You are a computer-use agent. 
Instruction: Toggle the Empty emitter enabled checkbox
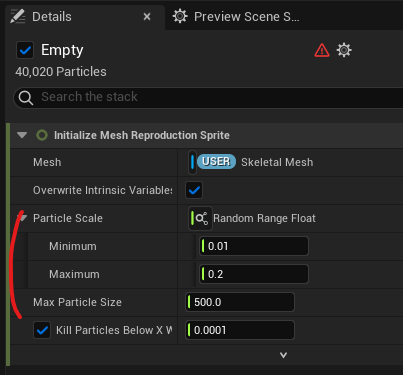[25, 50]
